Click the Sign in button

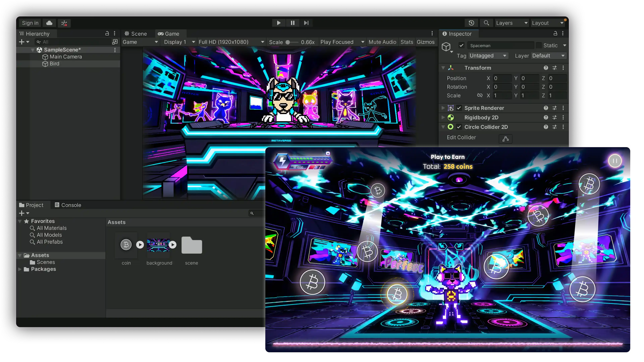[x=30, y=23]
